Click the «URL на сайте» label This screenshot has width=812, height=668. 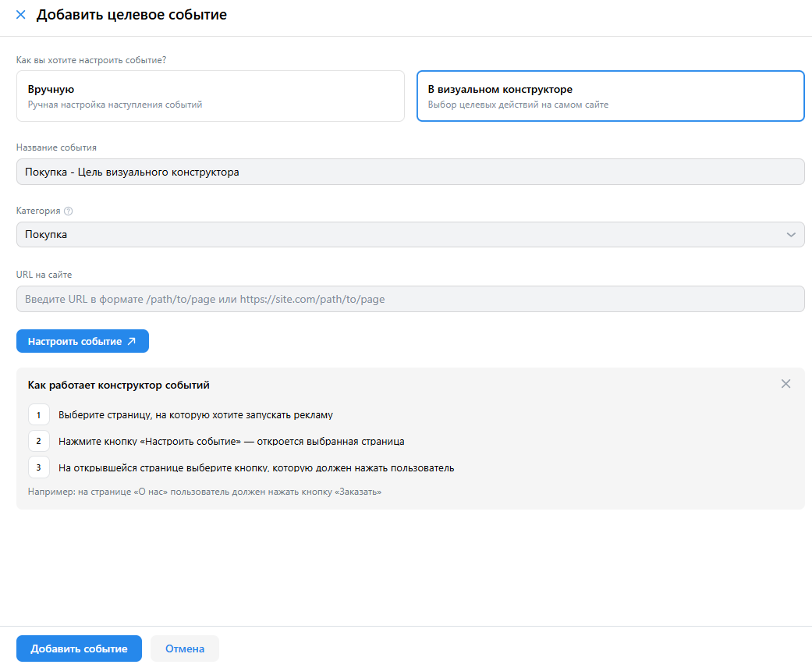(x=44, y=275)
